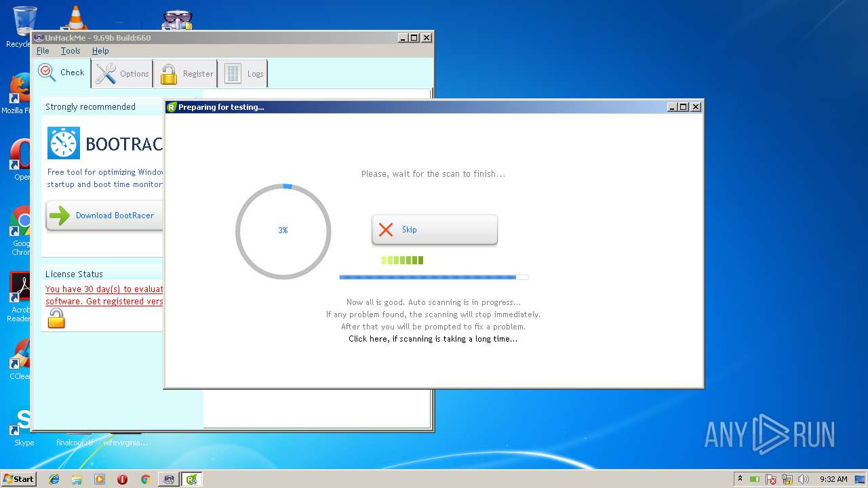868x488 pixels.
Task: Open the Tools menu in UnHackMe
Action: click(71, 51)
